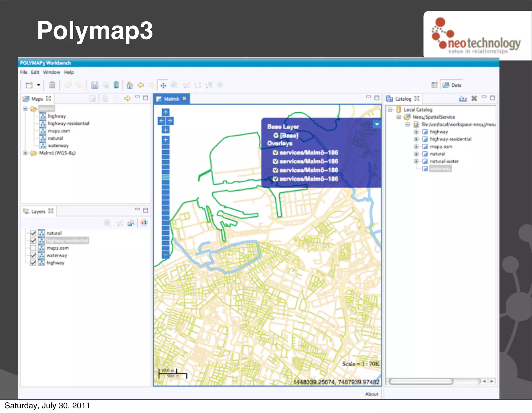Expand the Malmö (WGS-84) folder
532x413 pixels.
(x=25, y=153)
